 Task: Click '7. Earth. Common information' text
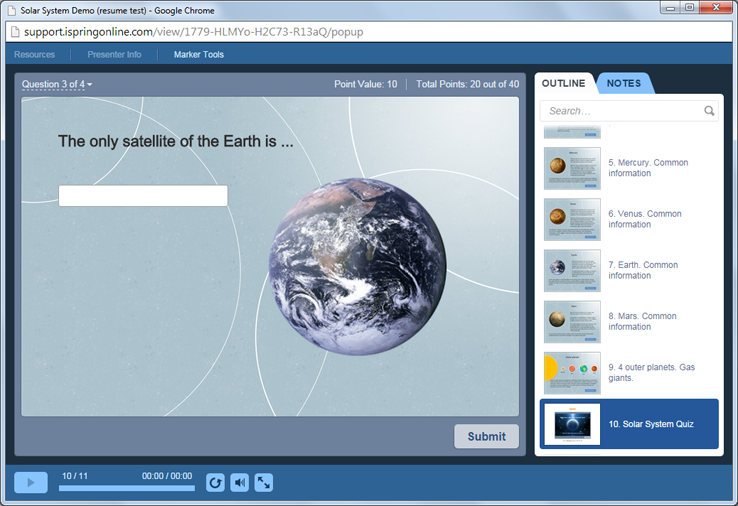(x=643, y=270)
